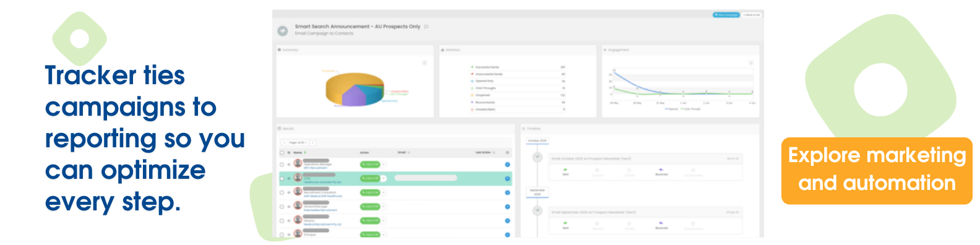Tick the select-all checkbox in Results header

coord(282,152)
